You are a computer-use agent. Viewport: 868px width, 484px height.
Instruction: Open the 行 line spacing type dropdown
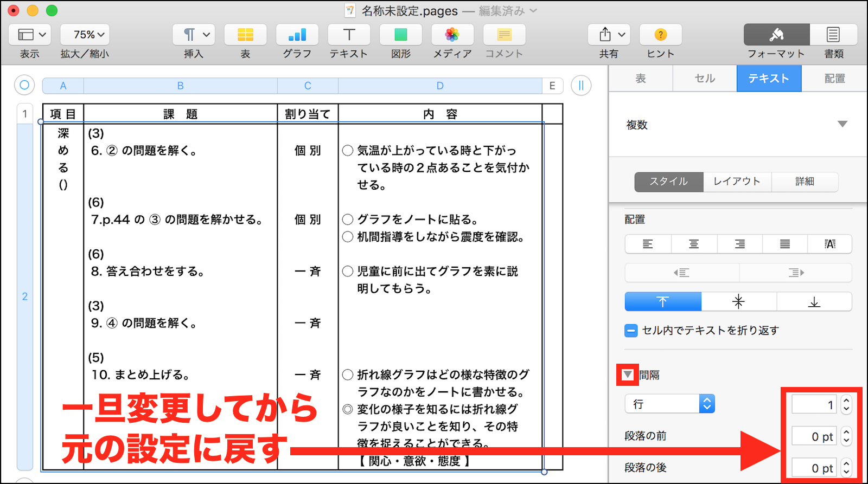coord(670,404)
